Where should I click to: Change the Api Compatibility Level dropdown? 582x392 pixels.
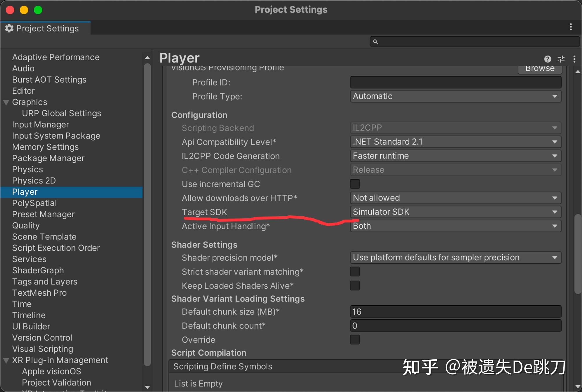[455, 142]
